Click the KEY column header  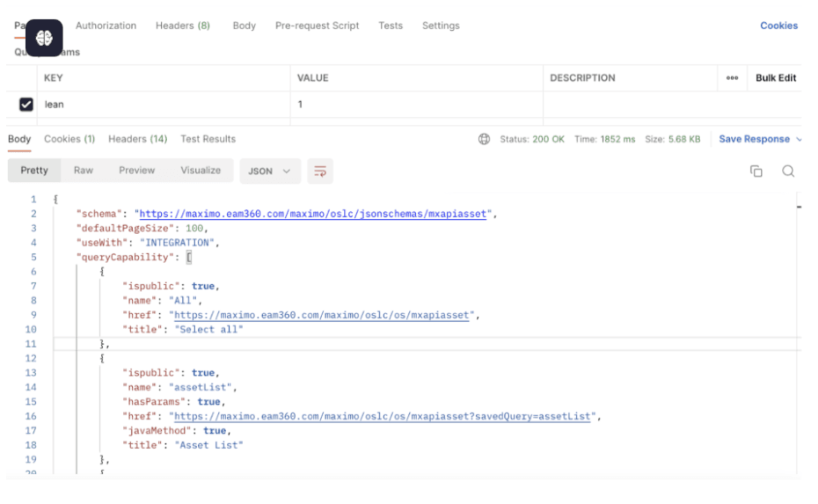click(x=53, y=77)
